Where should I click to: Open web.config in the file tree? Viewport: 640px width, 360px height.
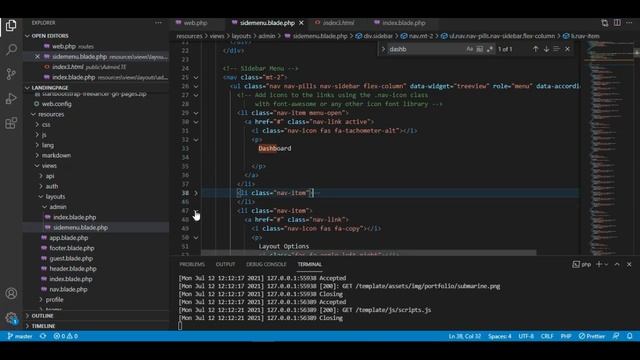tap(56, 104)
